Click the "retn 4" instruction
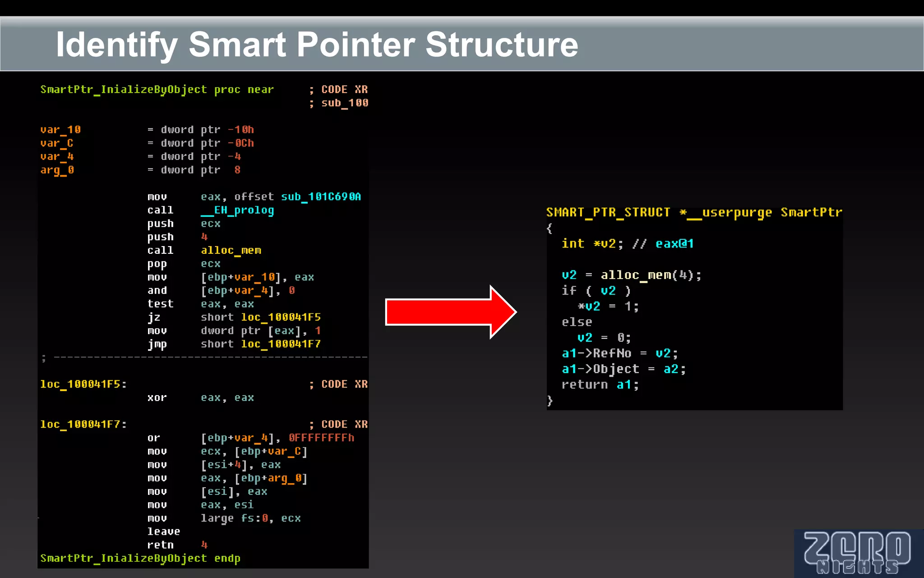 point(177,545)
